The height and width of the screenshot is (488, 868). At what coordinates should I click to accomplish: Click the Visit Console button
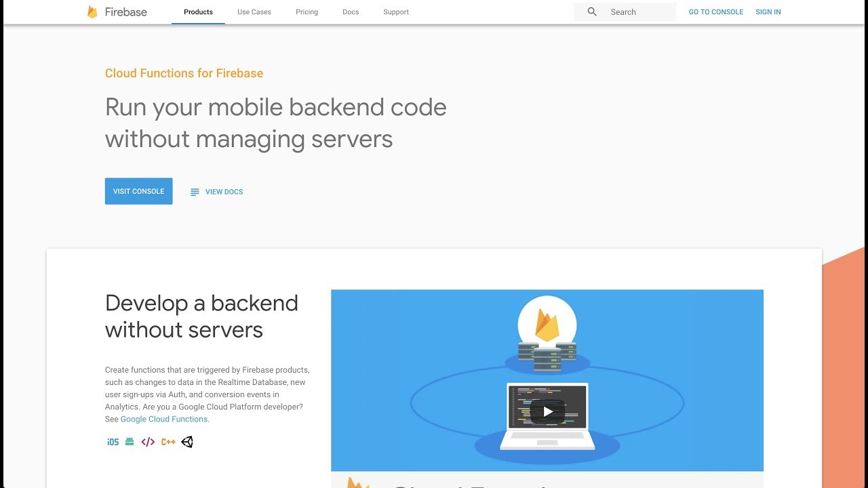coord(139,191)
